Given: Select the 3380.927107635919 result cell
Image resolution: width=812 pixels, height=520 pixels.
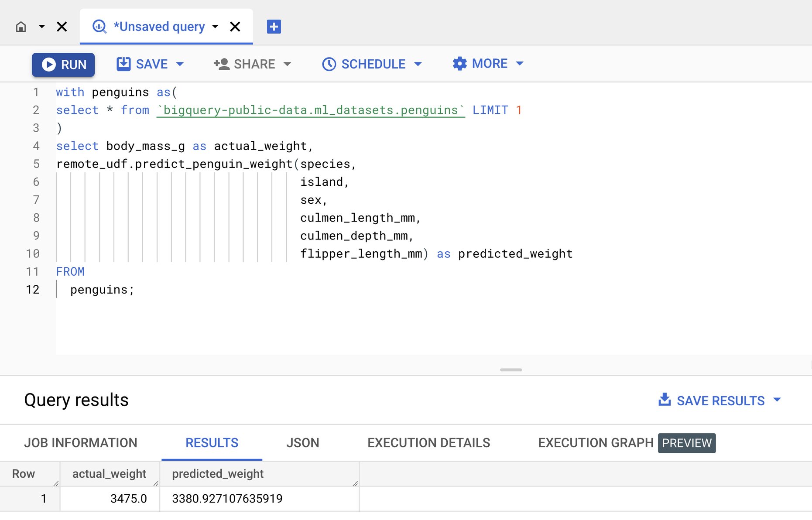Looking at the screenshot, I should click(x=260, y=499).
